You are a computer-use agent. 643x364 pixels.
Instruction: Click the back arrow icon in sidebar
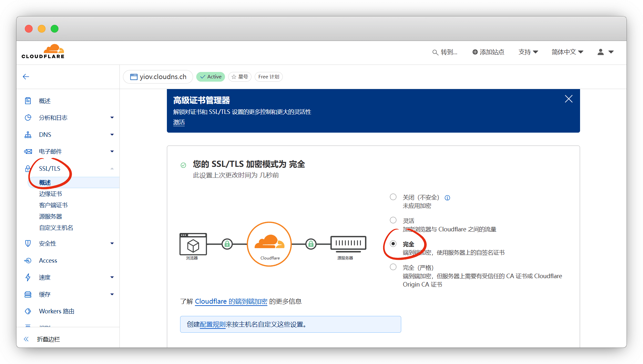[x=26, y=76]
